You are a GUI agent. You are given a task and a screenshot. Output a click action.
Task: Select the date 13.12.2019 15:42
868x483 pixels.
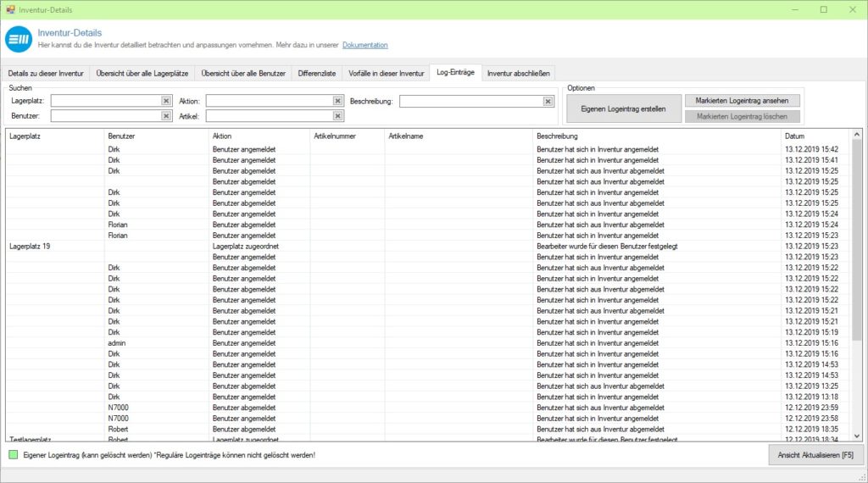coord(811,149)
